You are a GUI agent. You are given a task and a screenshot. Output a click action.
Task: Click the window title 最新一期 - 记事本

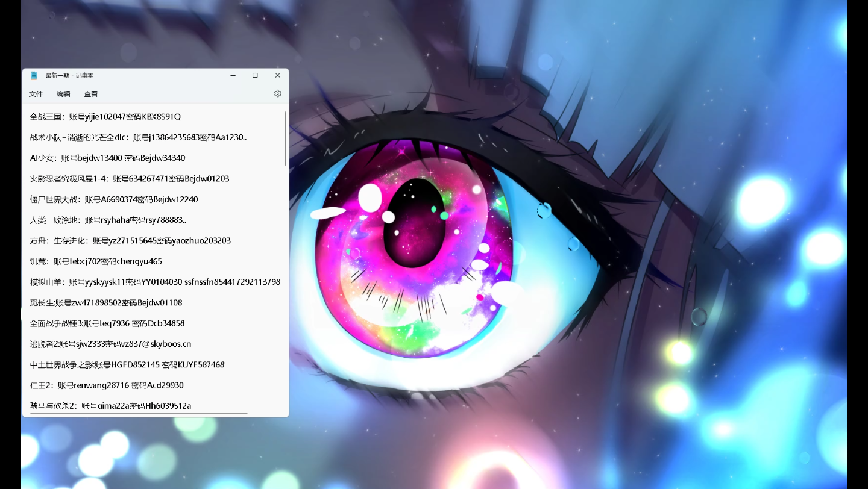[x=69, y=75]
